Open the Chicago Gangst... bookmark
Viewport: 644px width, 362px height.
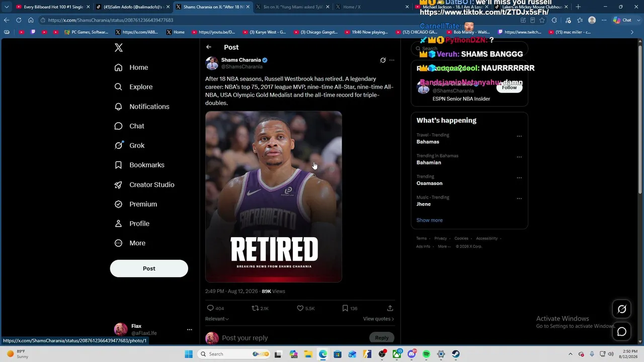tap(315, 32)
